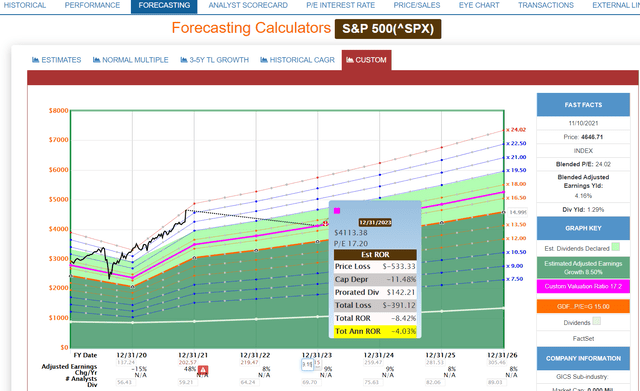Click the x 22.50 multiple line label
The width and height of the screenshot is (640, 391).
tap(516, 144)
